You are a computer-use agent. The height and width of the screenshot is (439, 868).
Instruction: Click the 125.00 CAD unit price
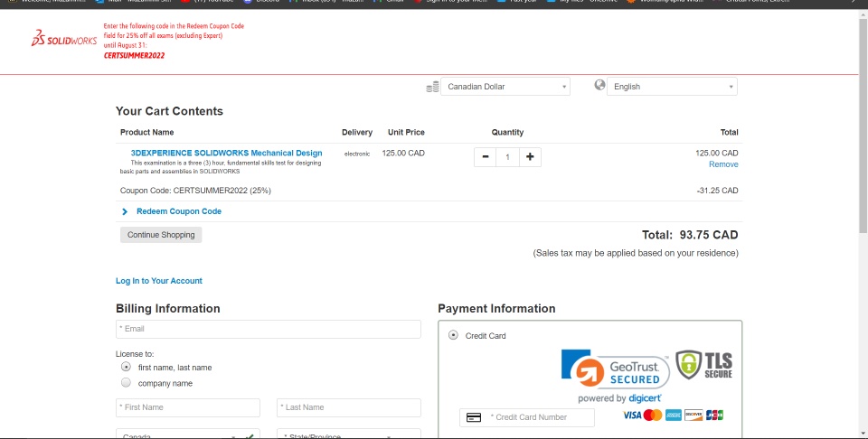point(403,154)
